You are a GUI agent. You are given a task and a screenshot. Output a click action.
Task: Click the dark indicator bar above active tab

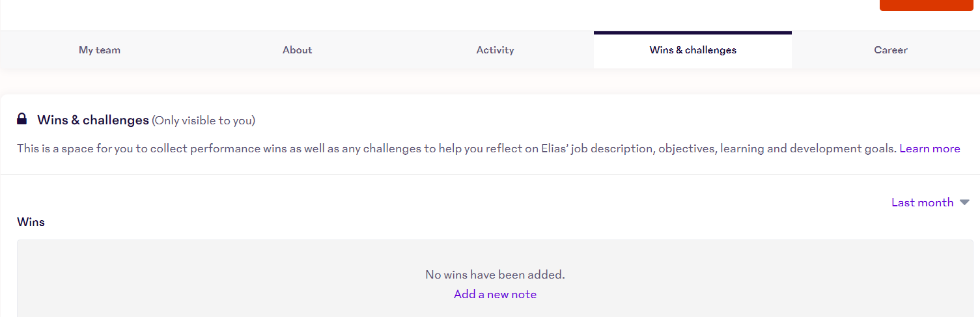[693, 33]
